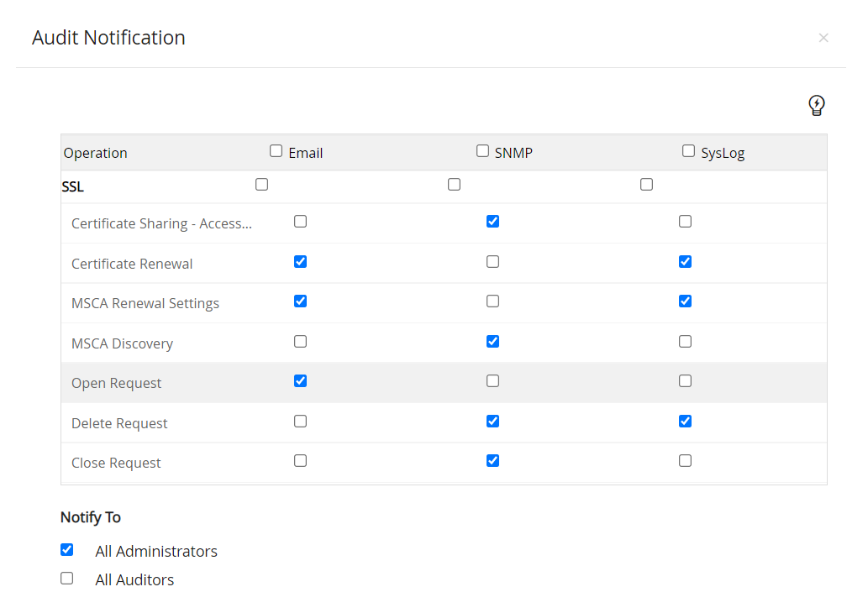868x613 pixels.
Task: Click the Certificate Sharing - Access truncated label
Action: (x=161, y=223)
